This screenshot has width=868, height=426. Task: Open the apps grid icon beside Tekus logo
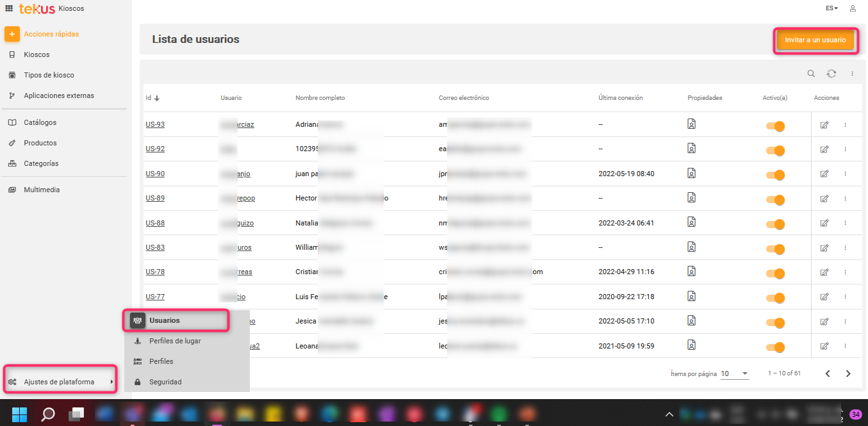tap(9, 8)
